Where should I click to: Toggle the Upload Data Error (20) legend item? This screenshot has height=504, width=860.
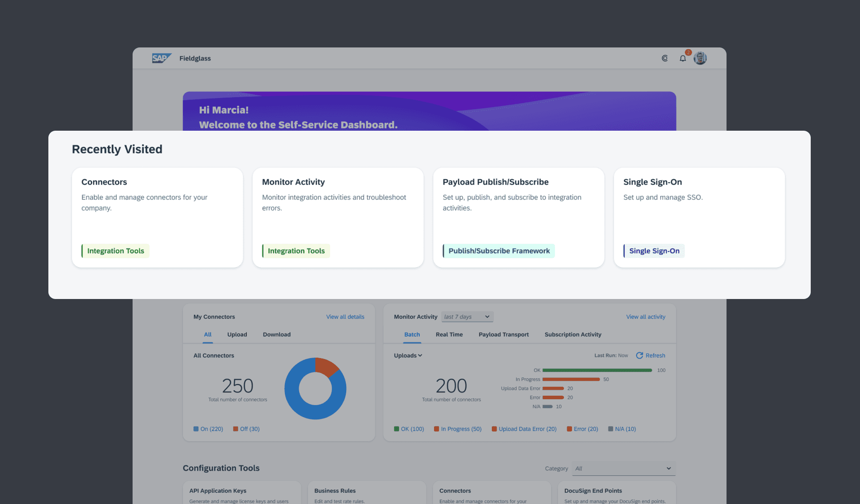point(524,429)
